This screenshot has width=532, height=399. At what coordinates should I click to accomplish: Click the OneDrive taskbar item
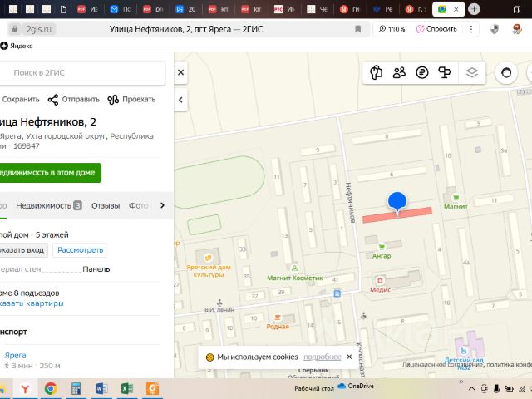(356, 386)
